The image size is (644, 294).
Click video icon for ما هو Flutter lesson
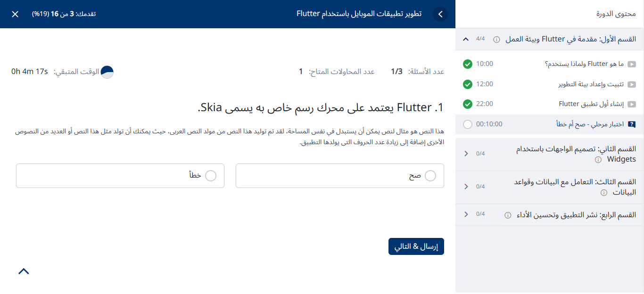pos(632,64)
